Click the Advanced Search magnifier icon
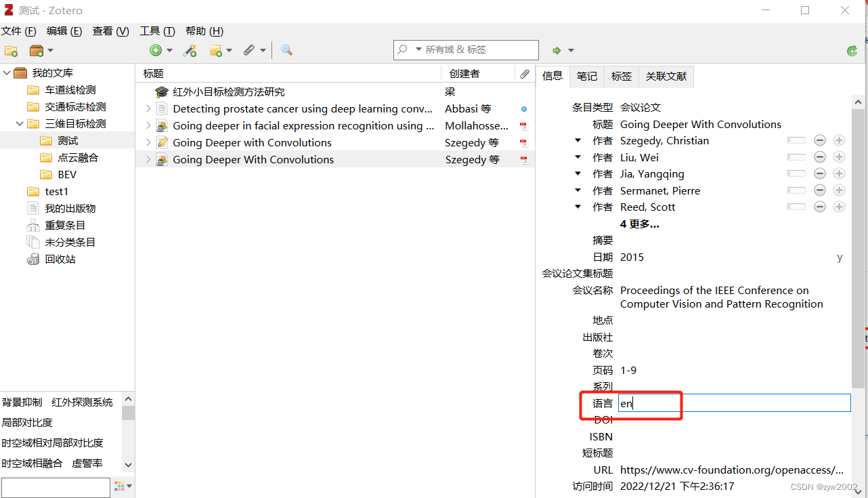Image resolution: width=868 pixels, height=498 pixels. pyautogui.click(x=286, y=50)
